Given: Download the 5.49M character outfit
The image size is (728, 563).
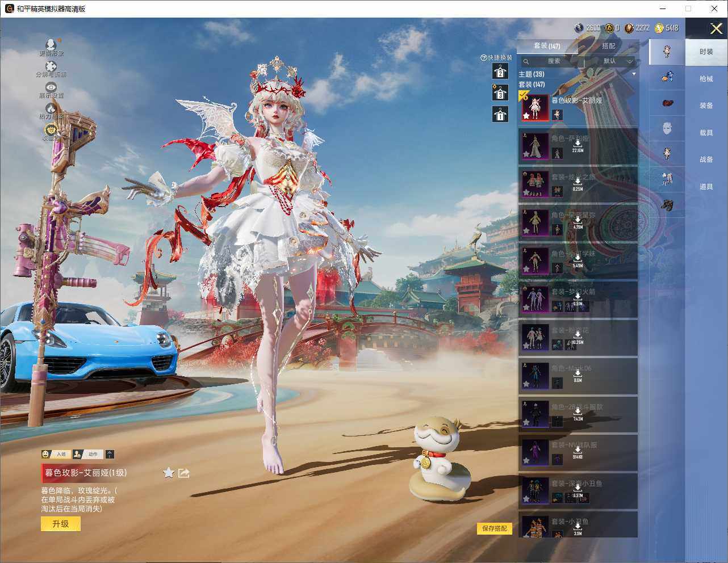Looking at the screenshot, I should 578,261.
